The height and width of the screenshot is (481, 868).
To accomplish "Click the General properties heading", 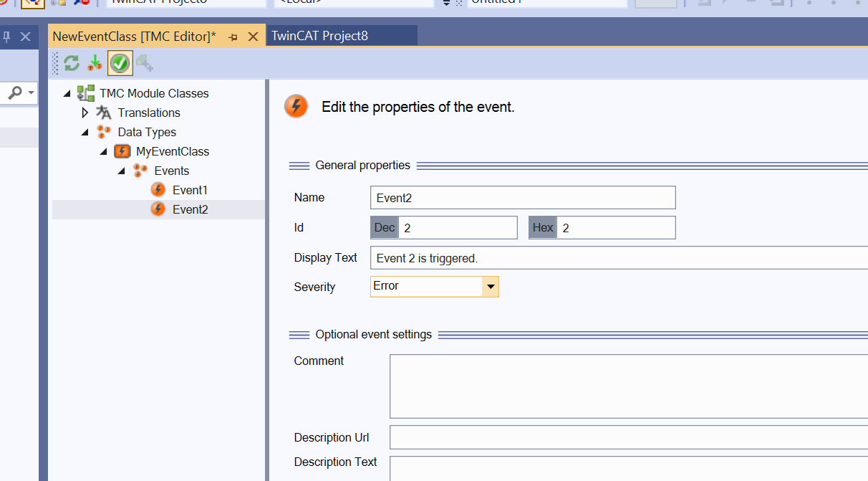I will pos(363,166).
